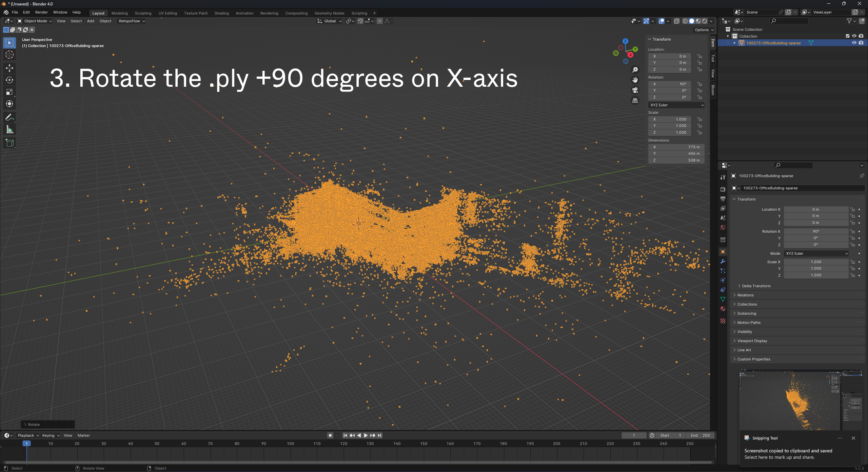Open the rotation Mode XYZ Euler dropdown in Properties
The image size is (868, 472).
point(816,253)
